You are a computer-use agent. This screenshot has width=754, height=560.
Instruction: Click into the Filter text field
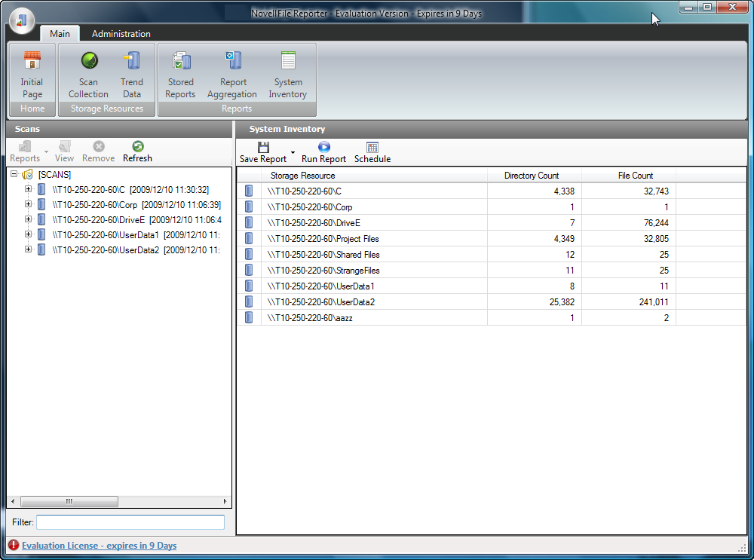click(130, 522)
